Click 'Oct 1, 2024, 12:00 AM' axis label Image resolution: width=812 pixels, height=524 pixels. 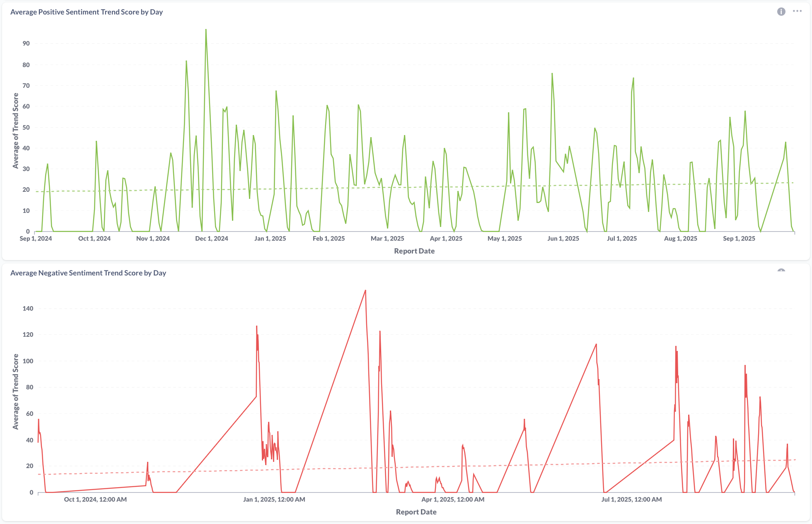pos(95,500)
